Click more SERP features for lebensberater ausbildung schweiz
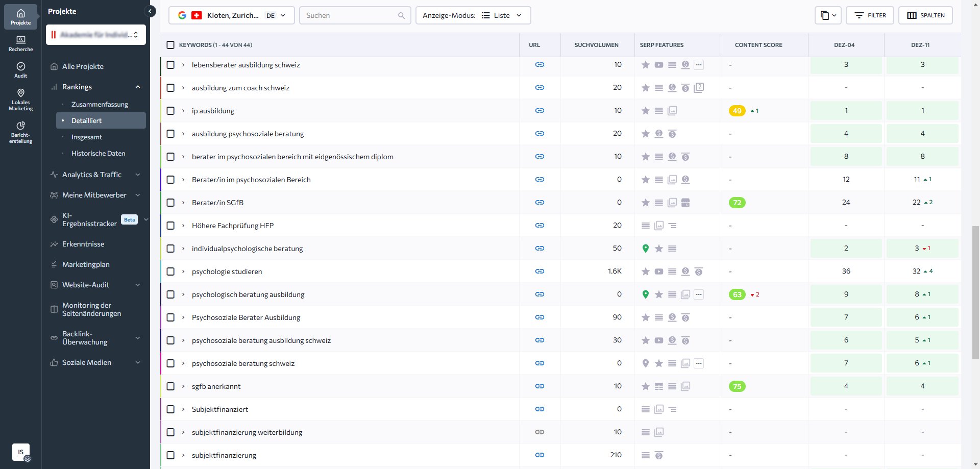Screen dimensions: 980x469 coord(699,65)
